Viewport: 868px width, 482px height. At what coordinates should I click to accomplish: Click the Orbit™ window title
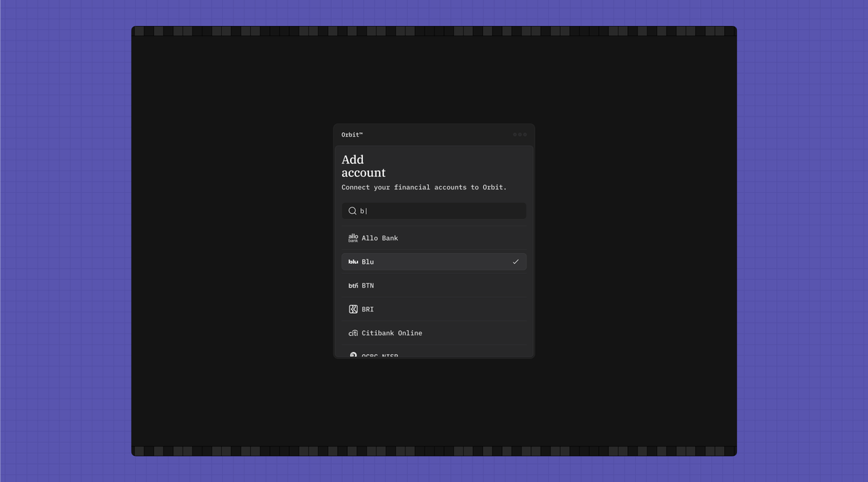[x=352, y=134]
